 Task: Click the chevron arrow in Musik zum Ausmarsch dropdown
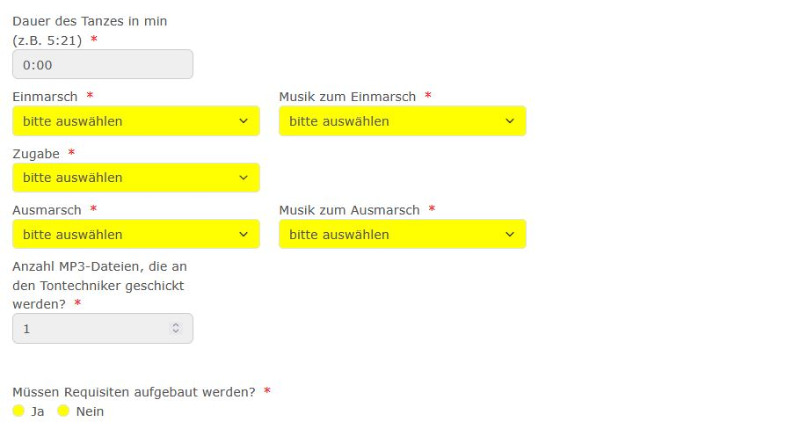(509, 235)
